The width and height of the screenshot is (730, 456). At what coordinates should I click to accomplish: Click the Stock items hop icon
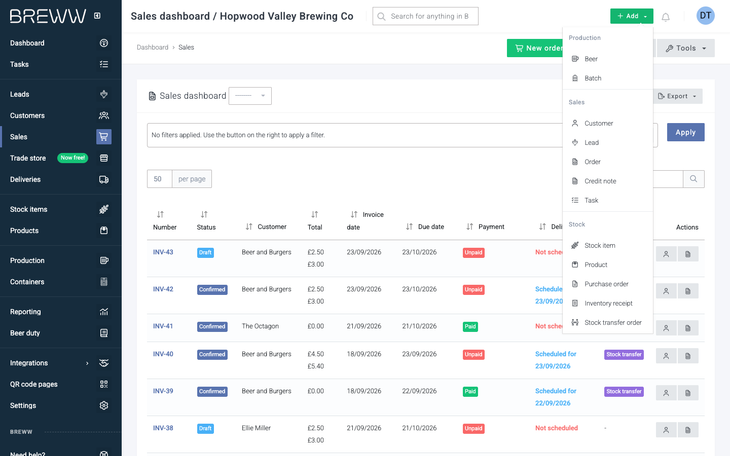tap(104, 210)
